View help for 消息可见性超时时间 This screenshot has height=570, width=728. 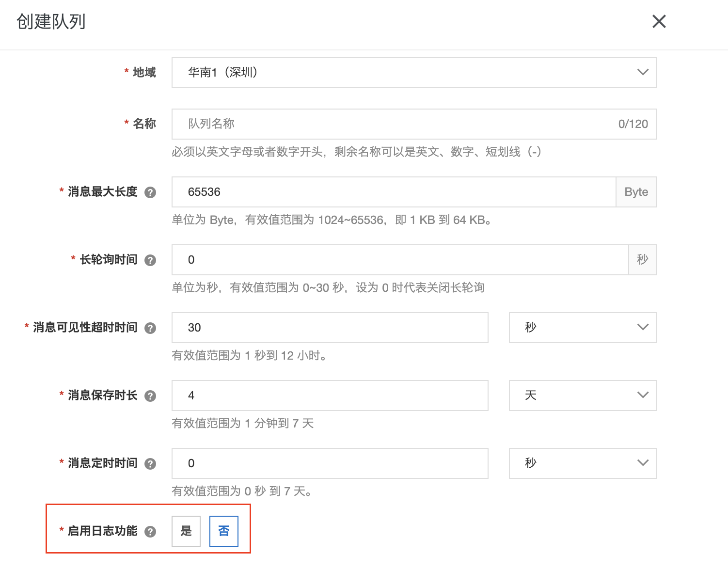tap(150, 328)
